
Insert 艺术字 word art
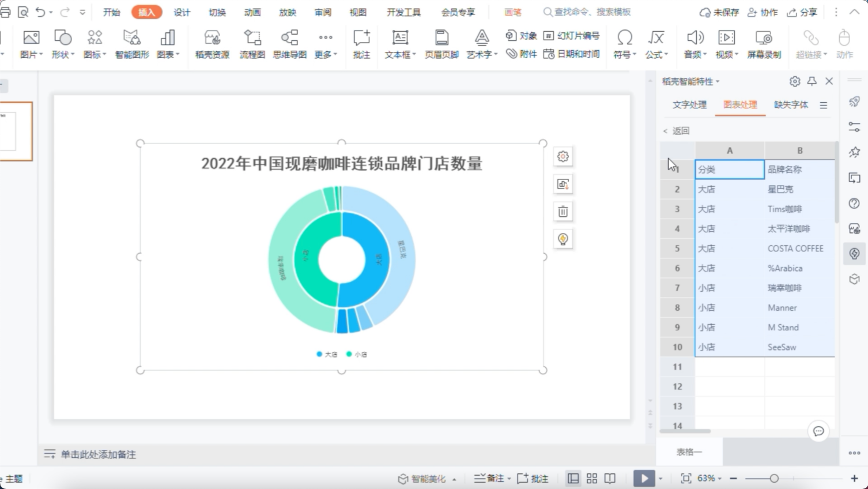(482, 44)
